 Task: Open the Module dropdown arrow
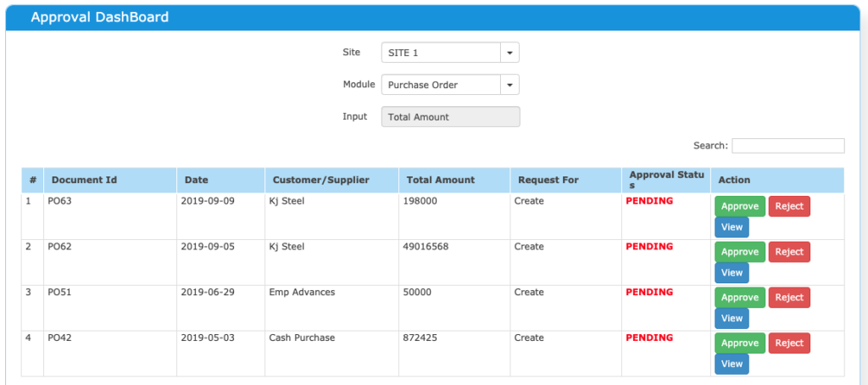[509, 85]
